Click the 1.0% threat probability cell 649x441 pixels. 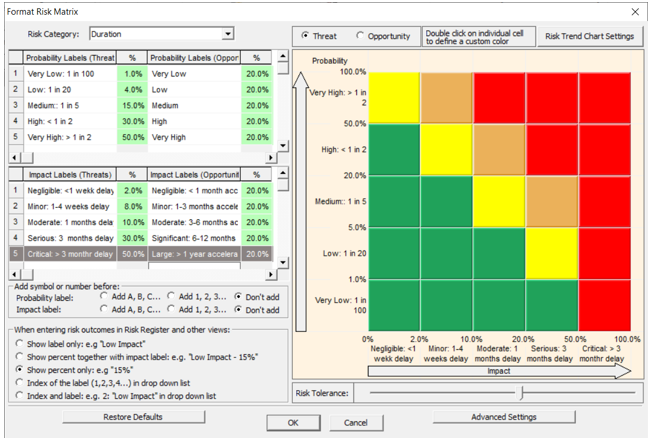132,74
